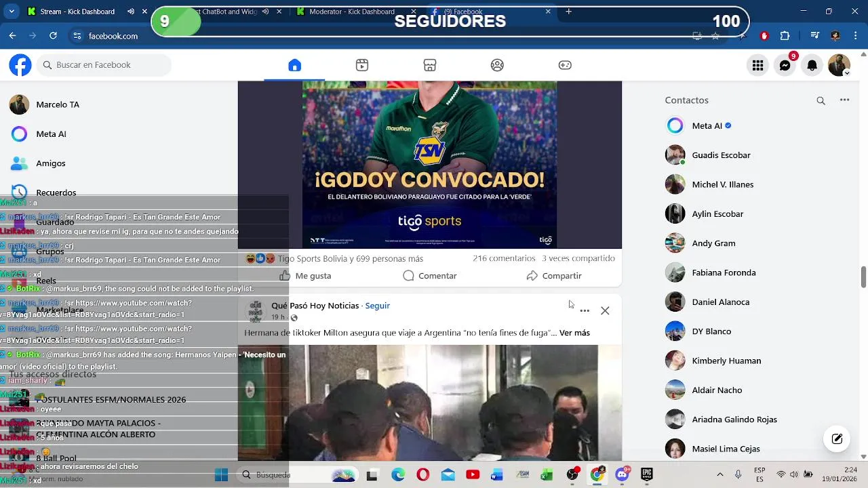Open the account profile picture menu
Viewport: 868px width, 488px height.
(x=839, y=65)
